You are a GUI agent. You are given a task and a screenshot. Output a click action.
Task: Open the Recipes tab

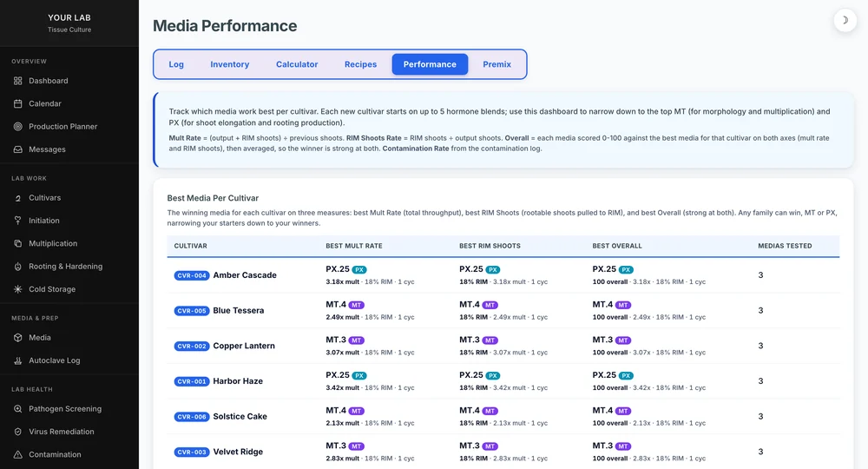[x=360, y=64]
